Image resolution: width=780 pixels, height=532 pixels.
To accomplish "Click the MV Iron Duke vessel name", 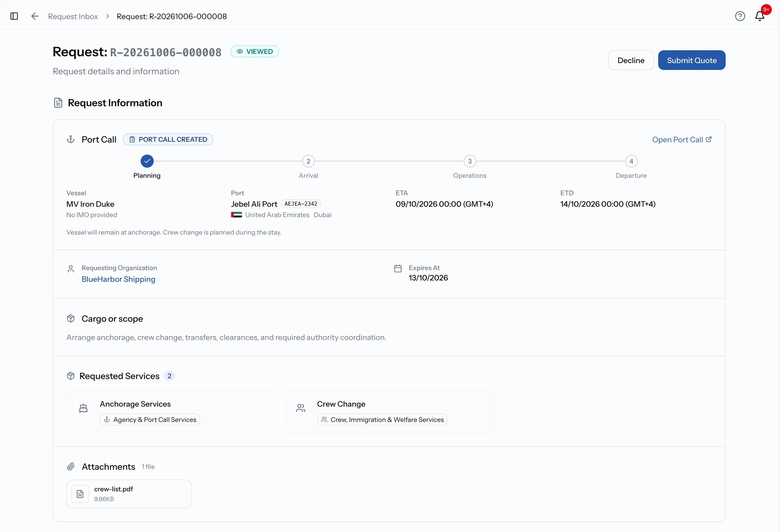I will pos(90,204).
